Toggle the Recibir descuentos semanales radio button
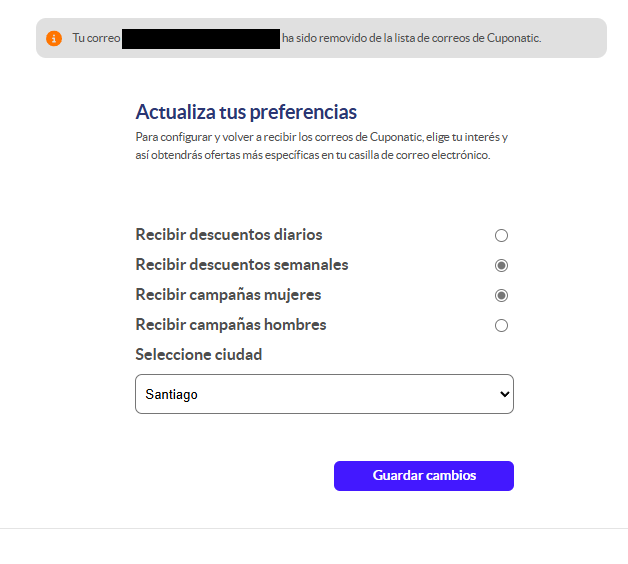Screen dimensions: 628x564 tap(501, 265)
